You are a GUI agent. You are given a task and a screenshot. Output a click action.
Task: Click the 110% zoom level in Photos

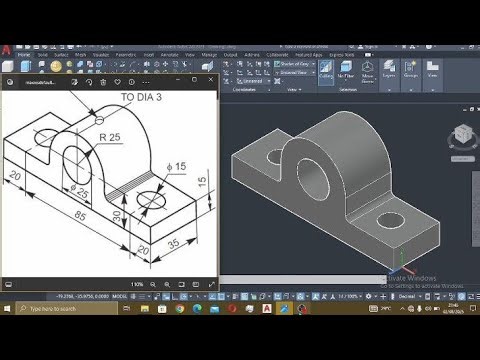pyautogui.click(x=137, y=284)
